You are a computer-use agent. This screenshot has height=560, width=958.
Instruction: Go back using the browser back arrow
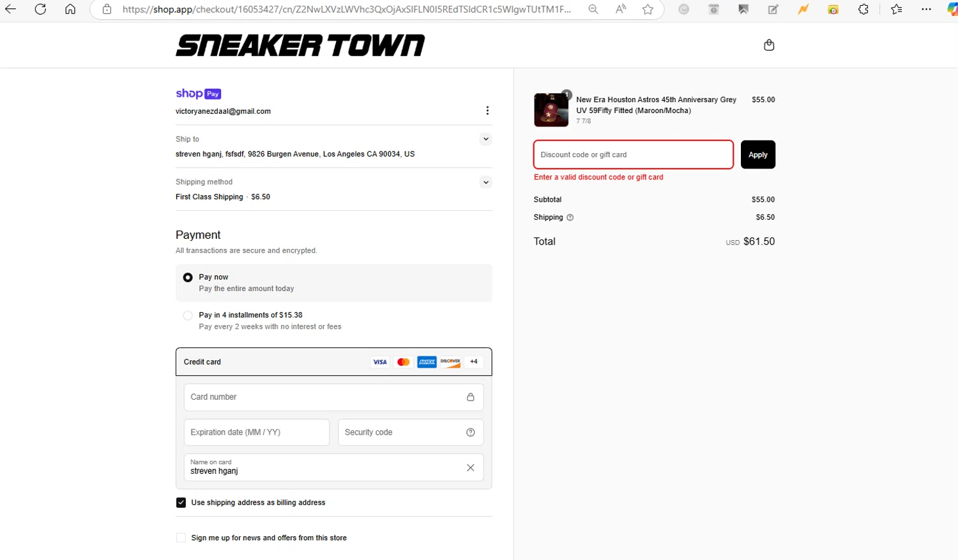click(10, 9)
